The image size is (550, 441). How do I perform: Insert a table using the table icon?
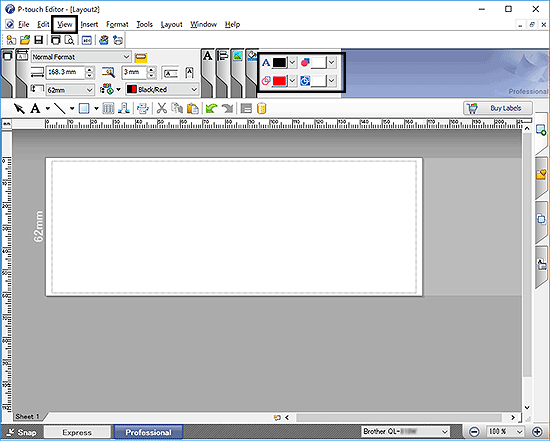coord(108,108)
